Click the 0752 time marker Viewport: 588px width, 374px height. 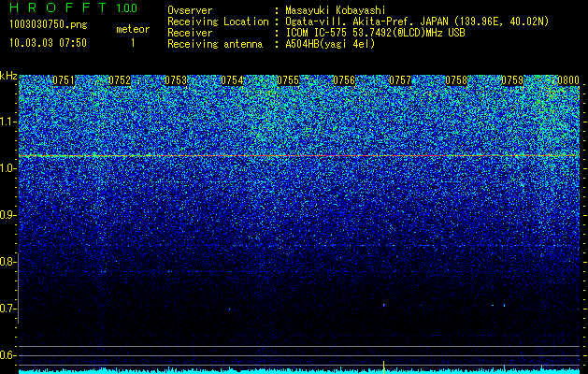point(120,80)
